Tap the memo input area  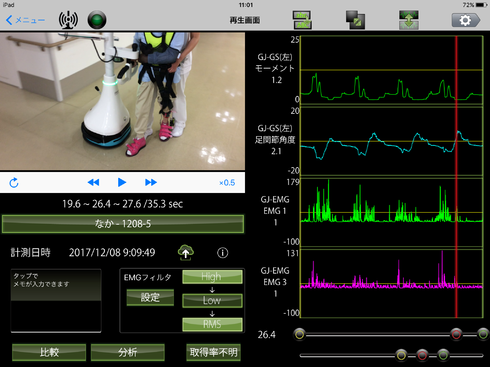[56, 301]
